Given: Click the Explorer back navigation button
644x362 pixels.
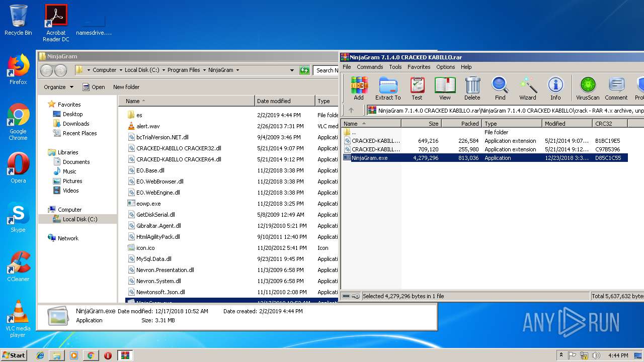Looking at the screenshot, I should pos(46,70).
